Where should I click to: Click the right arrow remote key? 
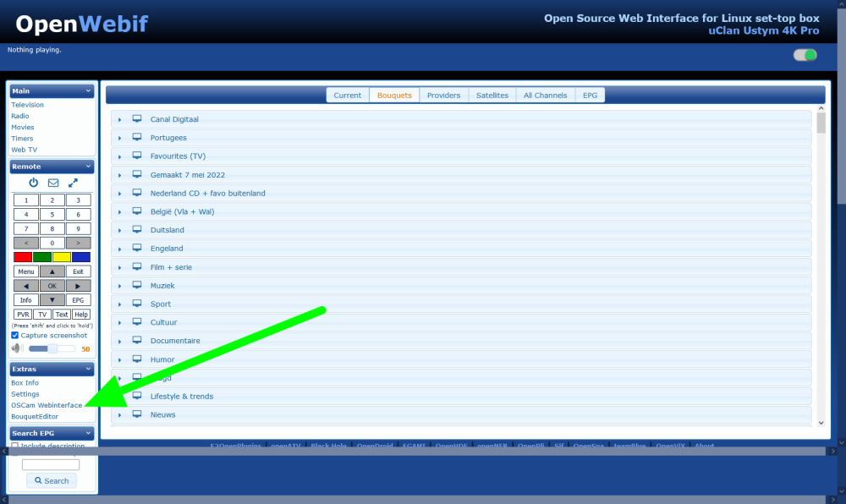[x=78, y=286]
